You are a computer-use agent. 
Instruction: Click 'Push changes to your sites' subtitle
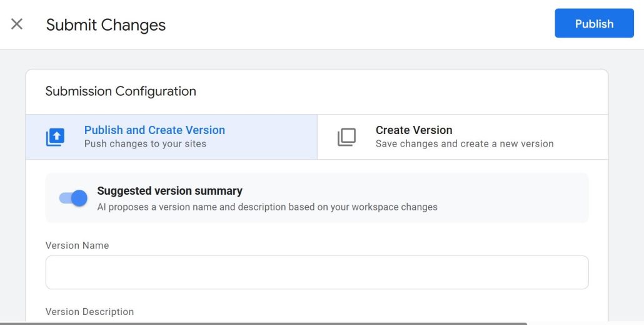tap(145, 144)
